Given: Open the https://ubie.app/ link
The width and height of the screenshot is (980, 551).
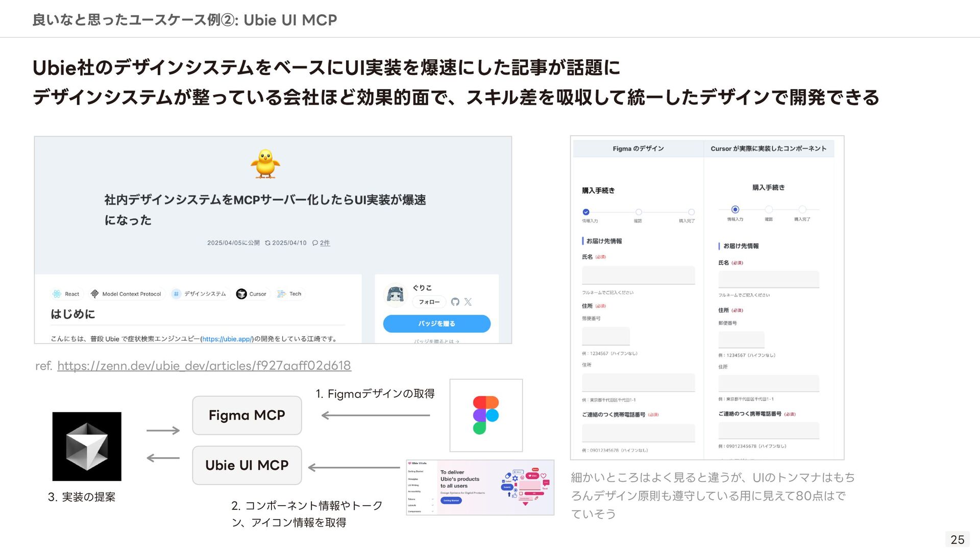Looking at the screenshot, I should 227,339.
